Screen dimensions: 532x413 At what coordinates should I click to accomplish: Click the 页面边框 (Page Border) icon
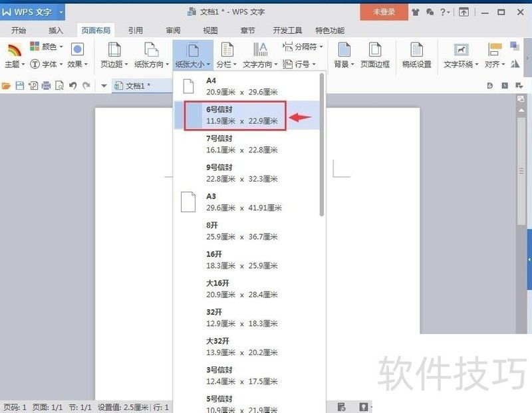pos(374,50)
